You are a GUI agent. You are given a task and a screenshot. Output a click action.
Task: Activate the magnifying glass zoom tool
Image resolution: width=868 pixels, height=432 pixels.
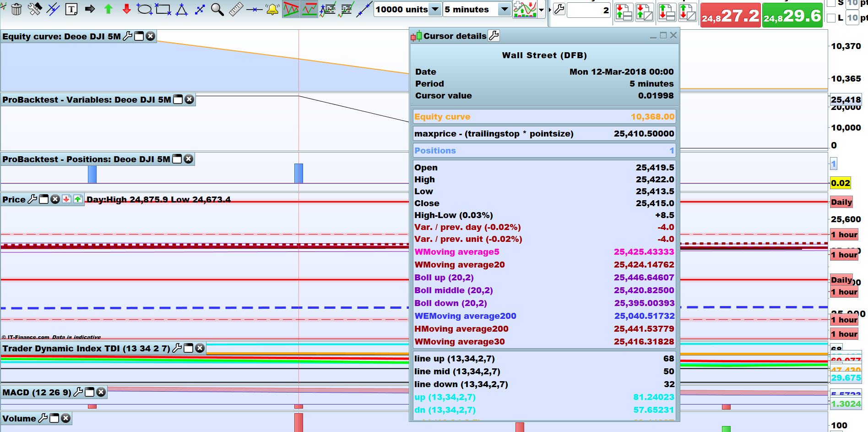[217, 9]
